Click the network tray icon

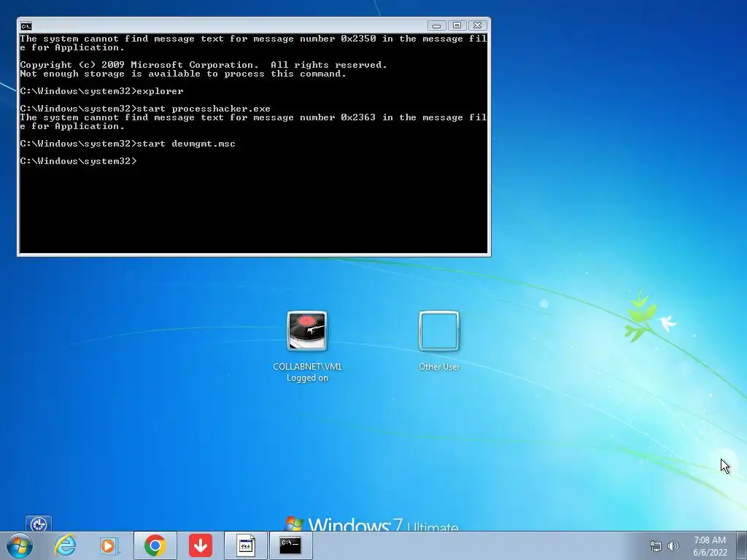click(656, 546)
